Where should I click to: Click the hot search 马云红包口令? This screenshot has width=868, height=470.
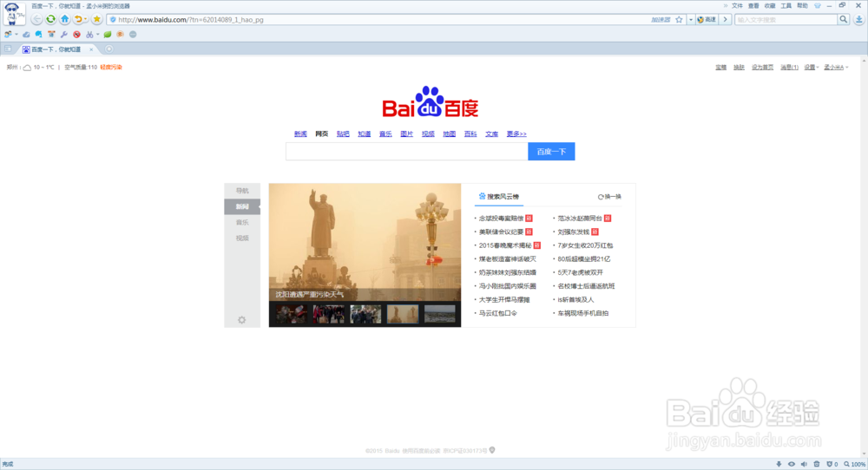click(497, 314)
